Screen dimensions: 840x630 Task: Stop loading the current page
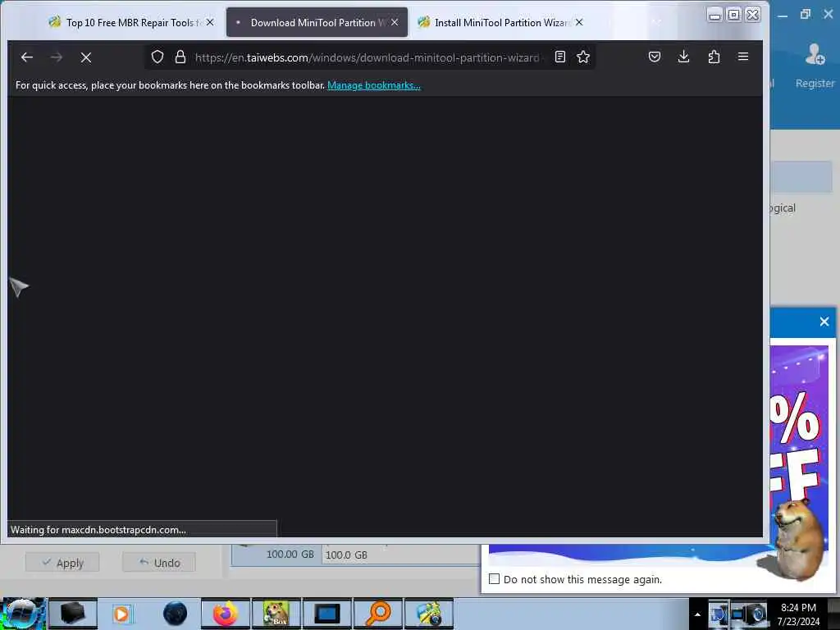pyautogui.click(x=85, y=57)
